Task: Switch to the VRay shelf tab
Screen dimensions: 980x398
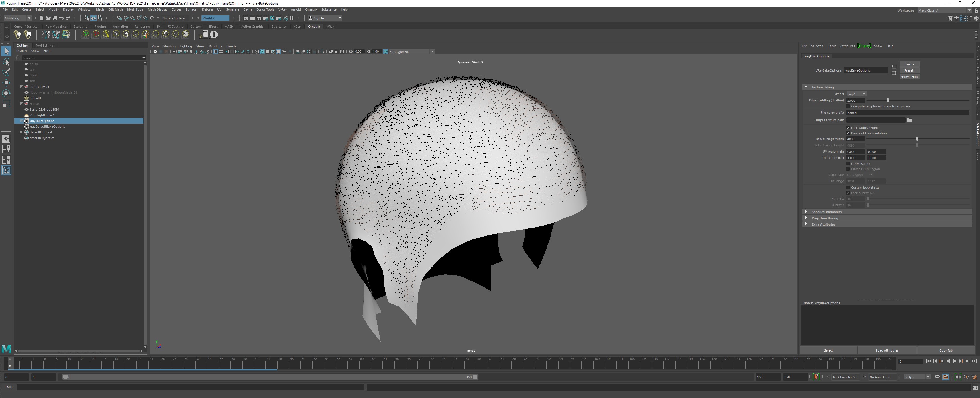Action: (330, 27)
